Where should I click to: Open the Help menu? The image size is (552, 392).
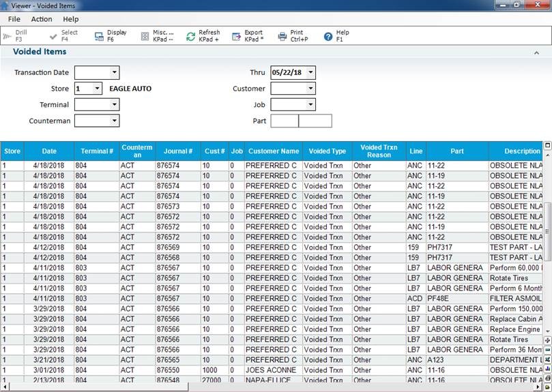click(71, 19)
